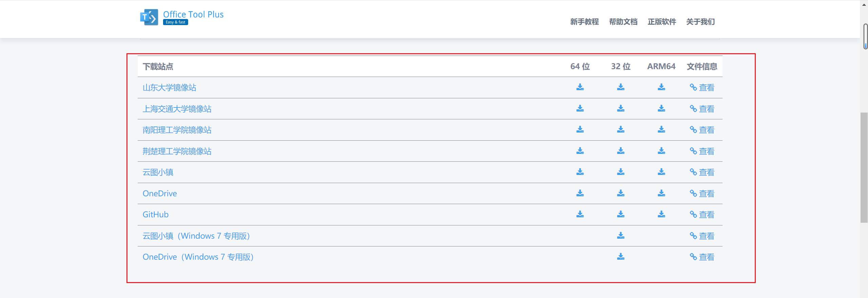Download ARM64 version from OneDrive row
Screen dimensions: 868x298
coord(662,193)
